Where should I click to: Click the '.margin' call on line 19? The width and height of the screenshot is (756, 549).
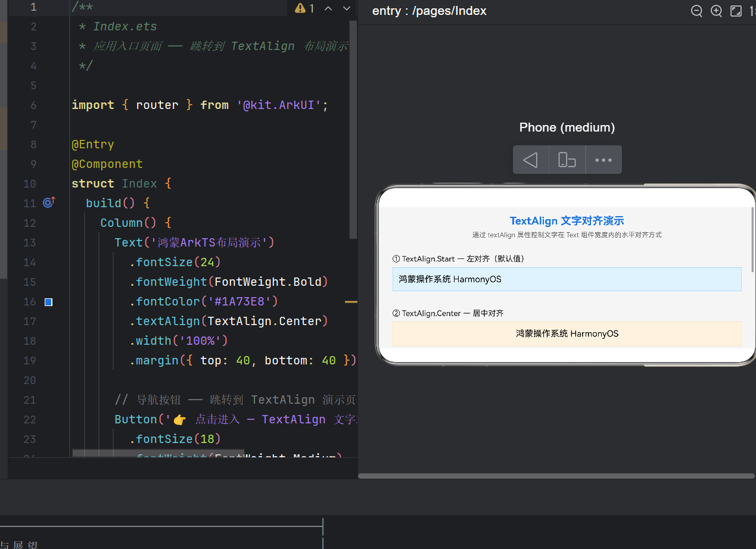(154, 360)
